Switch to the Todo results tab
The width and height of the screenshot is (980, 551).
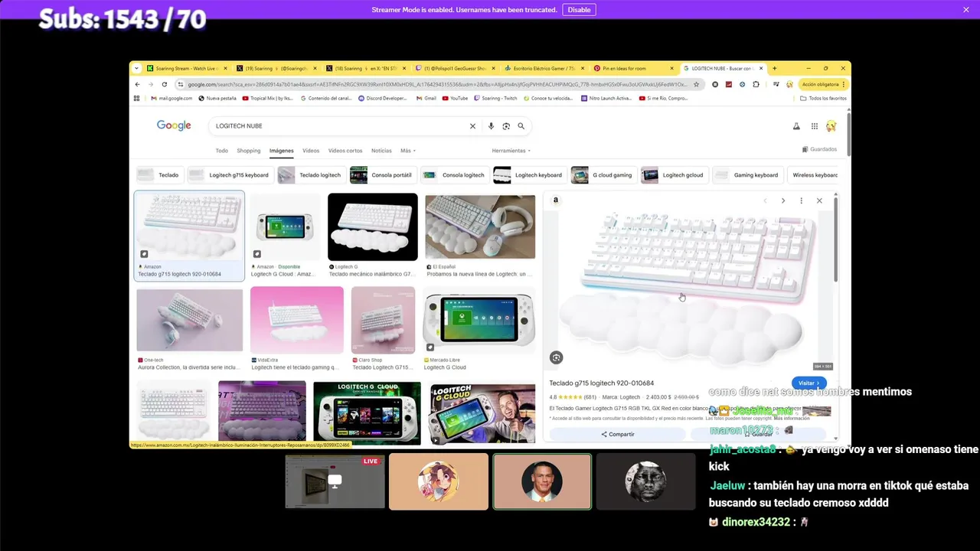coord(221,151)
